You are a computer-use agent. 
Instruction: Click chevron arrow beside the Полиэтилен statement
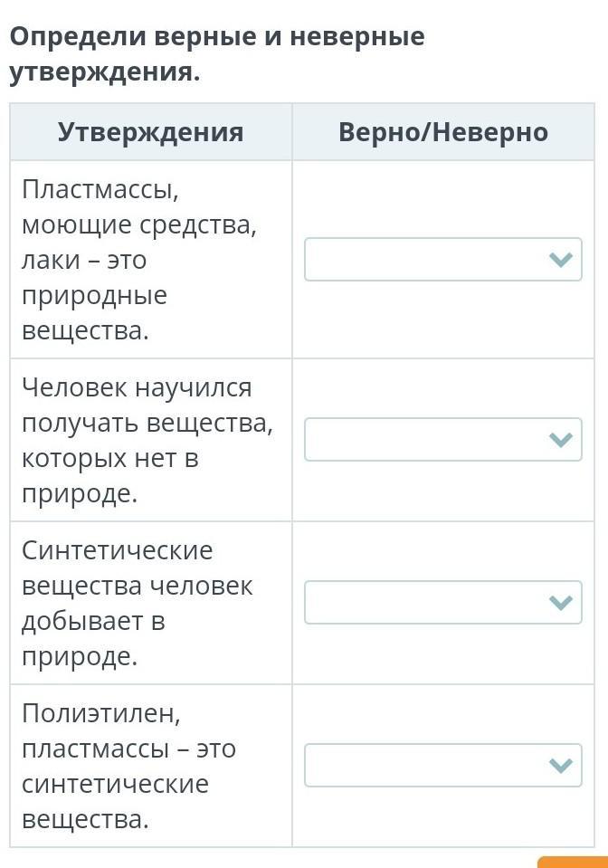coord(561,766)
